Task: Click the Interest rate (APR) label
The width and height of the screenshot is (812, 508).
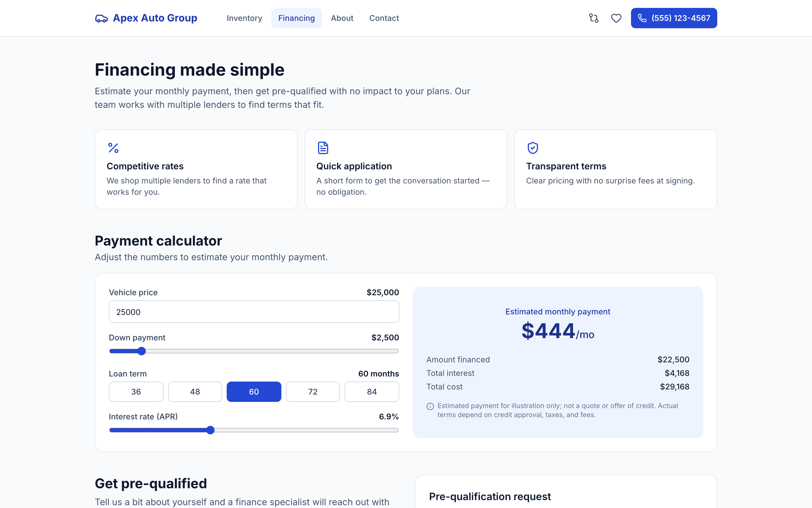Action: (143, 417)
